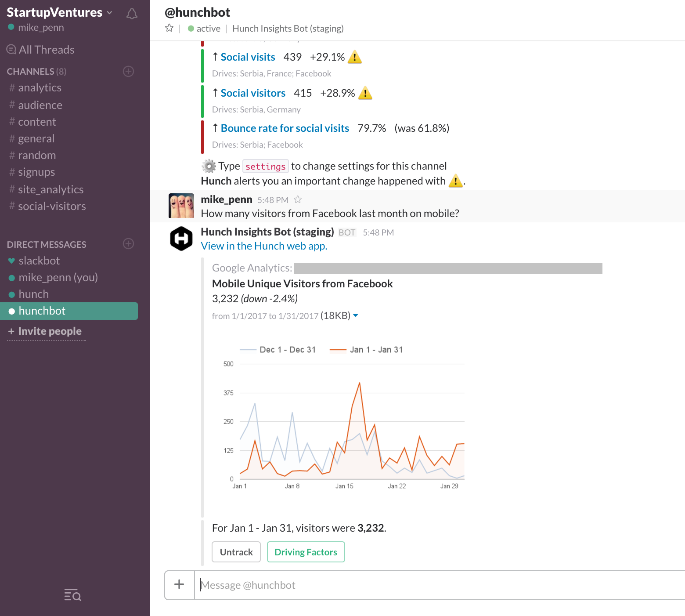Click the Social visits metric link
685x616 pixels.
pyautogui.click(x=248, y=57)
